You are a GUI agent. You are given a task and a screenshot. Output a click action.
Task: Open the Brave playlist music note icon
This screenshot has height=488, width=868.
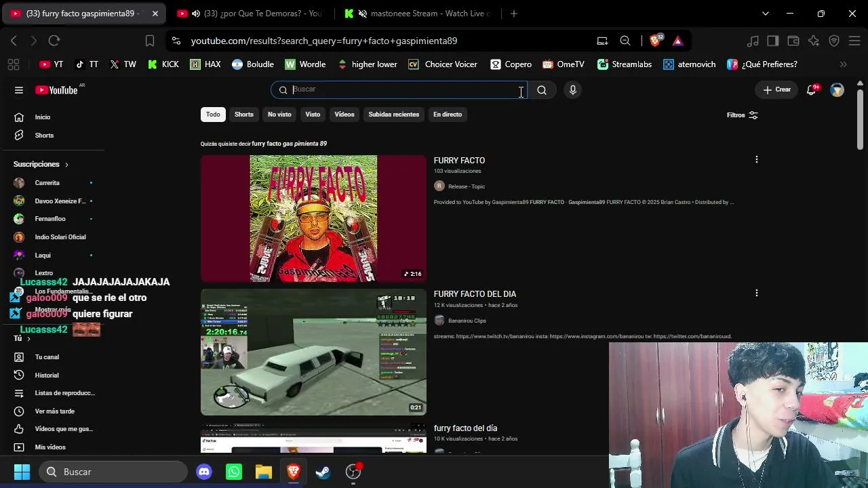[x=753, y=41]
